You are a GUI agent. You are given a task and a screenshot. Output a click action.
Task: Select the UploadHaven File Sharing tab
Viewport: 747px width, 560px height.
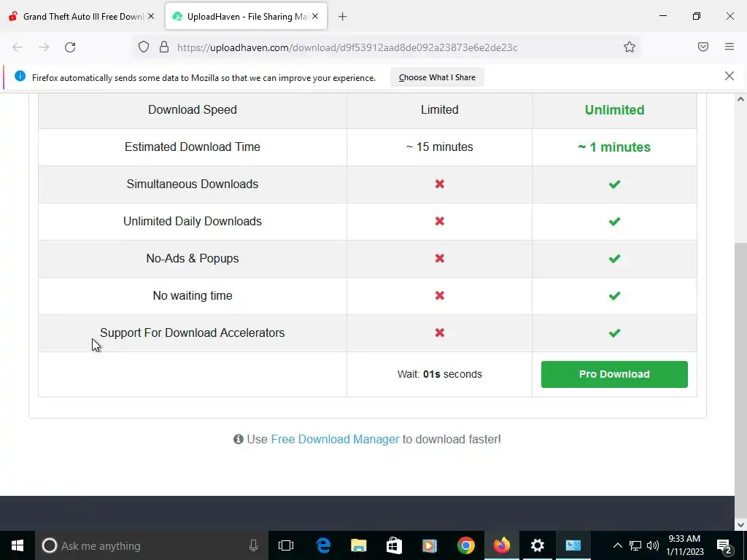pyautogui.click(x=247, y=16)
